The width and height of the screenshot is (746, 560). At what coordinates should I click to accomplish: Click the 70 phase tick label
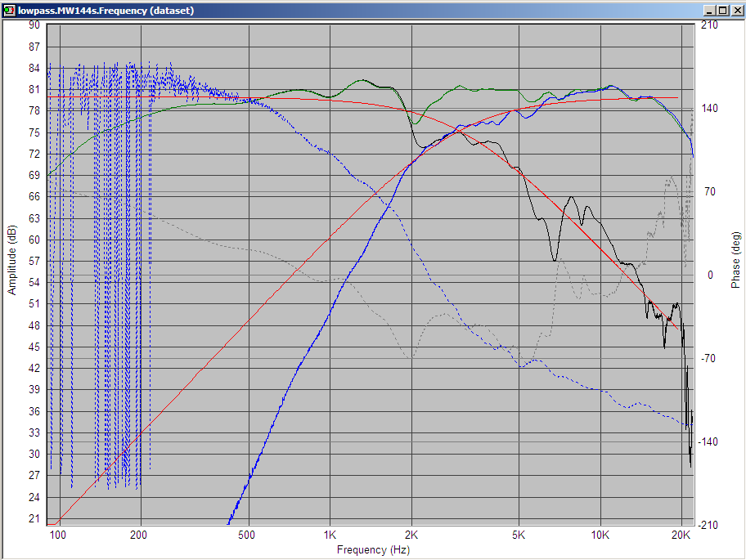(x=710, y=192)
